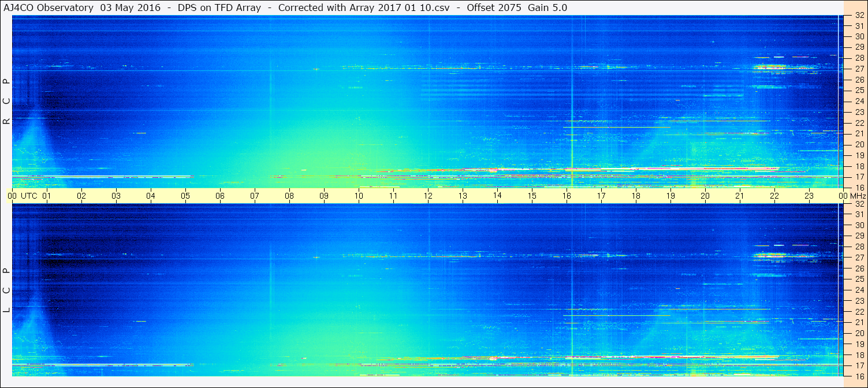
Task: Click the "AJ4CO Observatory" title text
Action: click(x=49, y=8)
